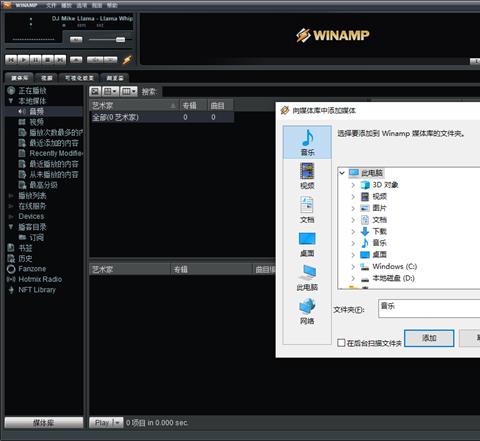Switch to the 视频 tab
The height and width of the screenshot is (441, 480).
tap(47, 78)
